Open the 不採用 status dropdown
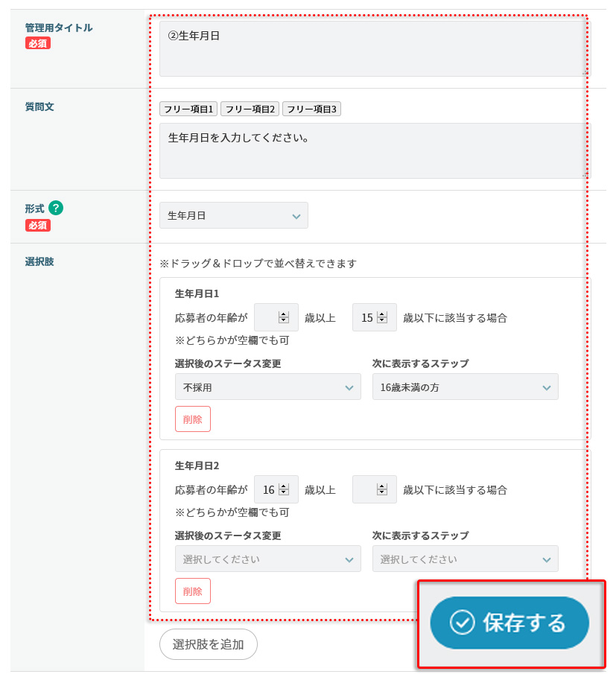The height and width of the screenshot is (680, 616). click(x=267, y=387)
